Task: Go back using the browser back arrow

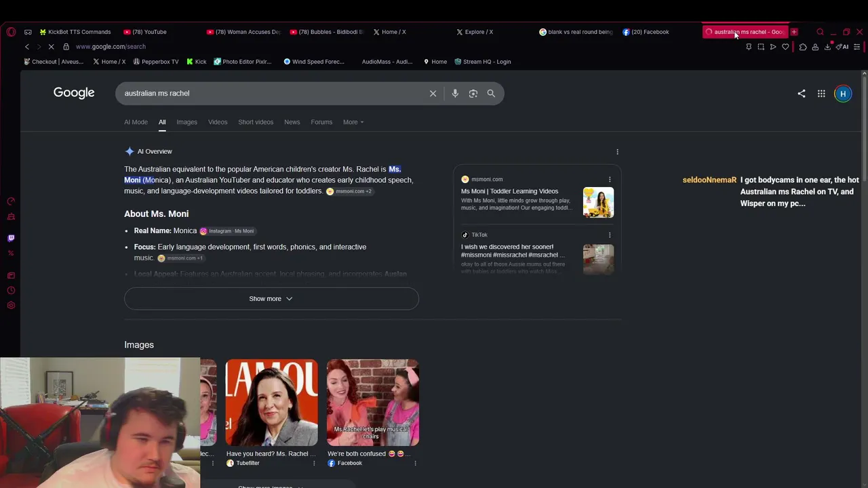Action: click(27, 47)
